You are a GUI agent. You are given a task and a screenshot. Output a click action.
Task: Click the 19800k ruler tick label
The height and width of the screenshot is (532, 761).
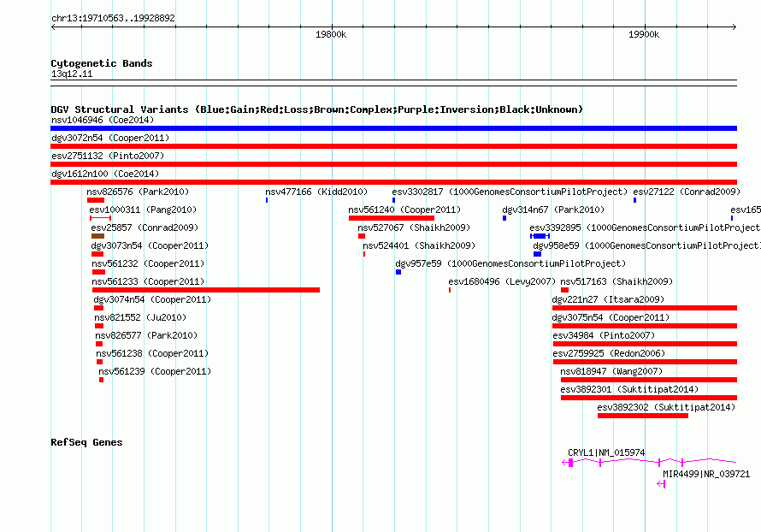331,34
